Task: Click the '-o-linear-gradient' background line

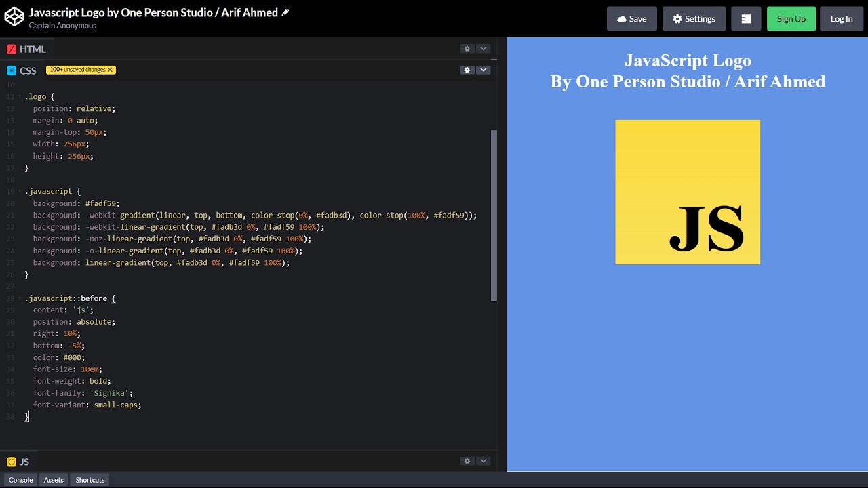Action: 168,251
